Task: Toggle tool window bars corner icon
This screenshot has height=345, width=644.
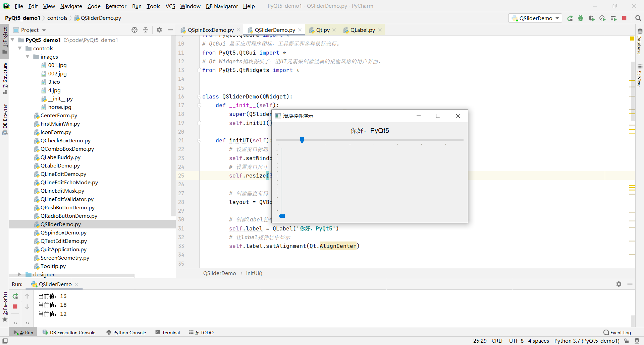Action: pos(5,341)
